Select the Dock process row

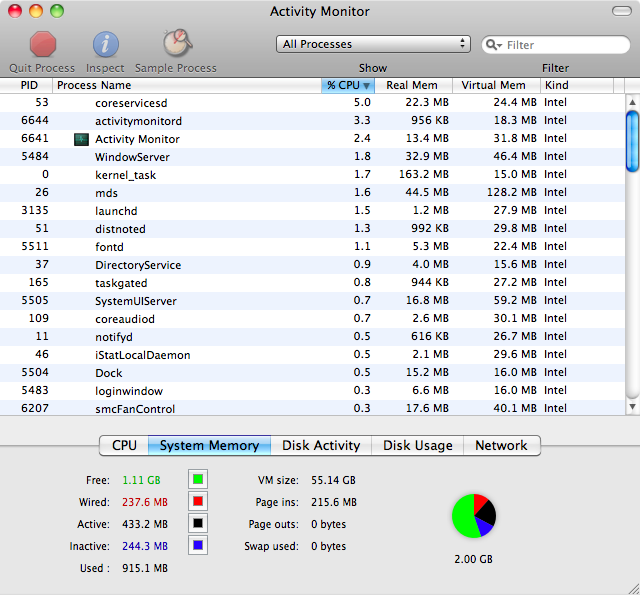pos(312,373)
